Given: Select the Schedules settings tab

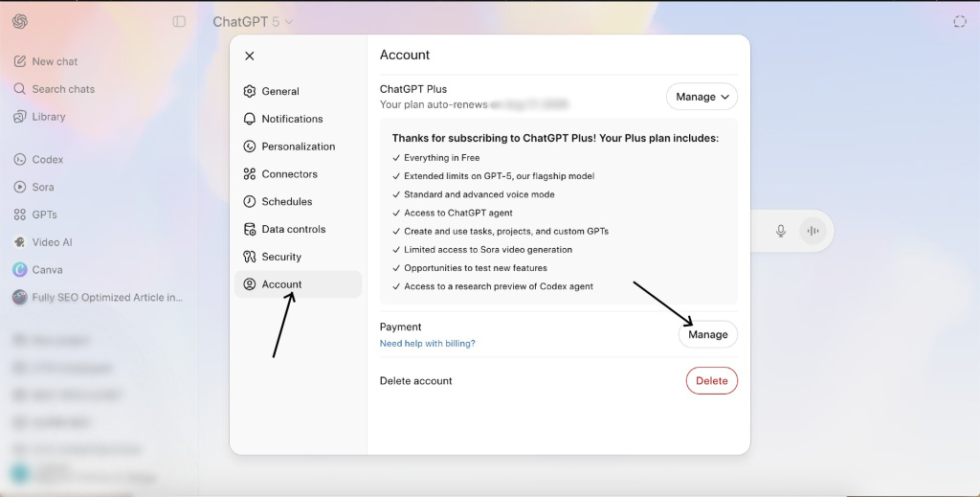Looking at the screenshot, I should click(299, 201).
